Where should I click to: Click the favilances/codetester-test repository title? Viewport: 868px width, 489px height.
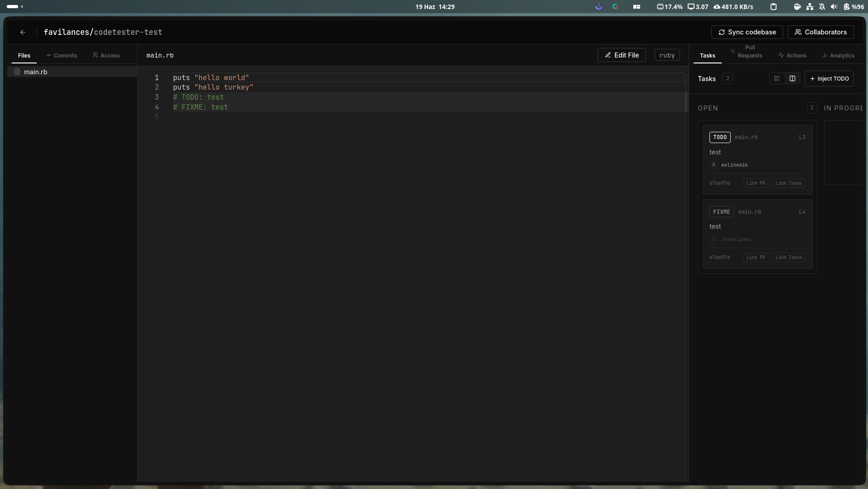[x=103, y=32]
